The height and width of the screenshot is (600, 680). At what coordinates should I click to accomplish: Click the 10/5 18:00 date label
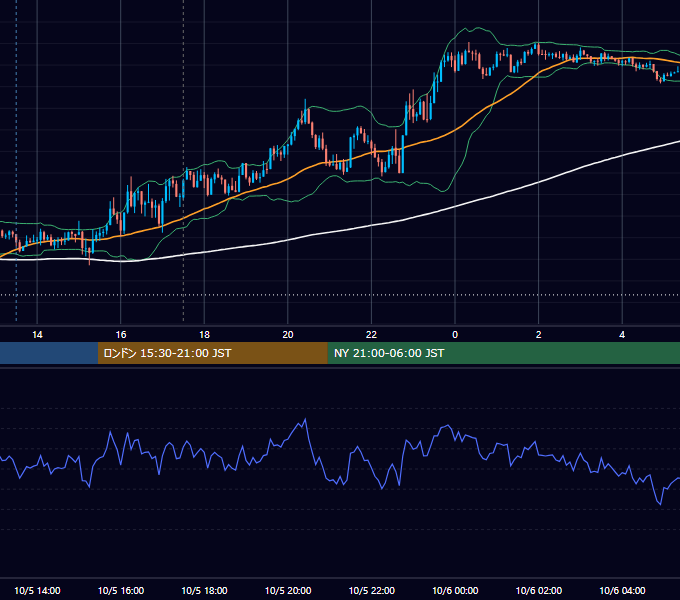(x=204, y=590)
